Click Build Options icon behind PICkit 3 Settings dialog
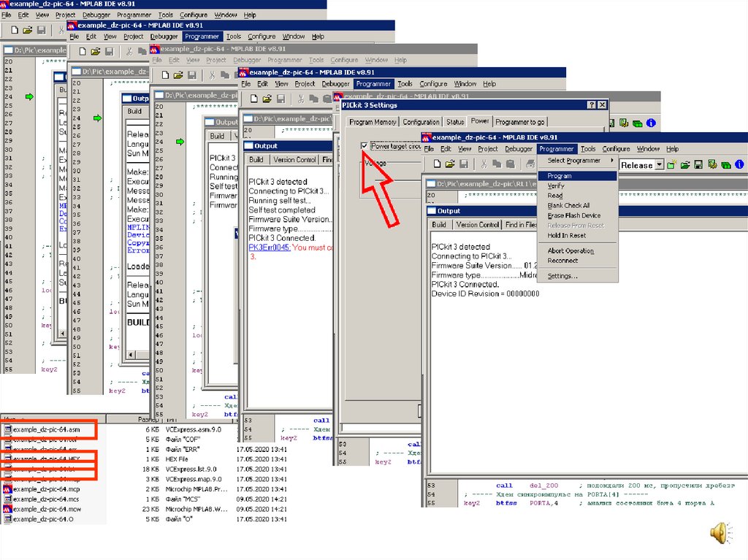 [x=624, y=123]
